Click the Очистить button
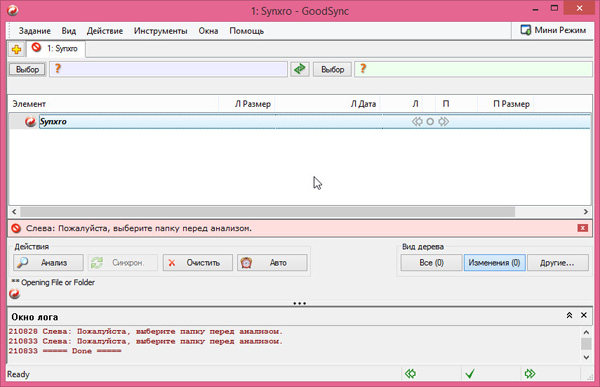This screenshot has height=387, width=600. coord(197,263)
